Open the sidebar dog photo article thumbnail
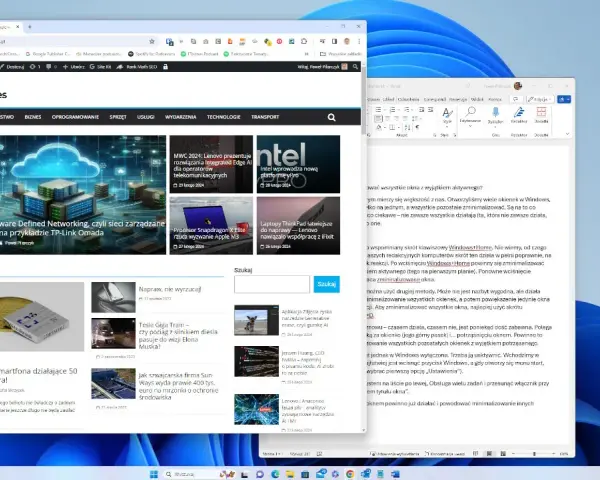Screen dimensions: 600x480 point(256,320)
